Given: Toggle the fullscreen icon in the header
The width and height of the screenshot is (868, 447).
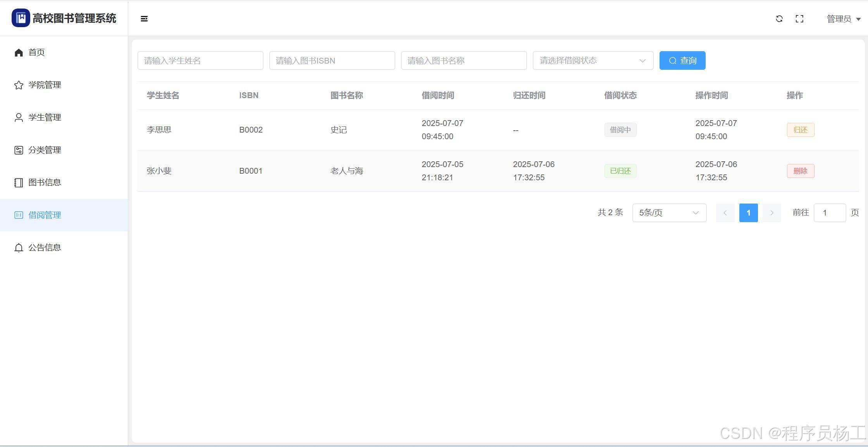Looking at the screenshot, I should click(799, 19).
